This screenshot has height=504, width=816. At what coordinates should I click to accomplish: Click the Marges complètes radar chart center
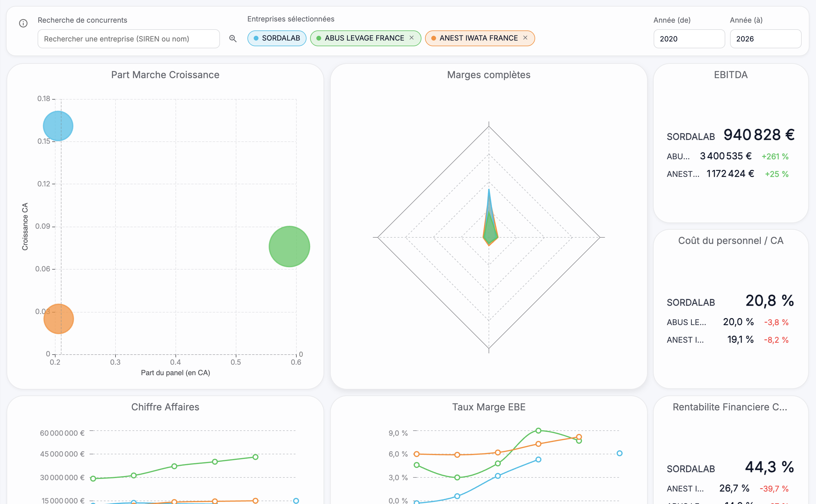pos(489,237)
